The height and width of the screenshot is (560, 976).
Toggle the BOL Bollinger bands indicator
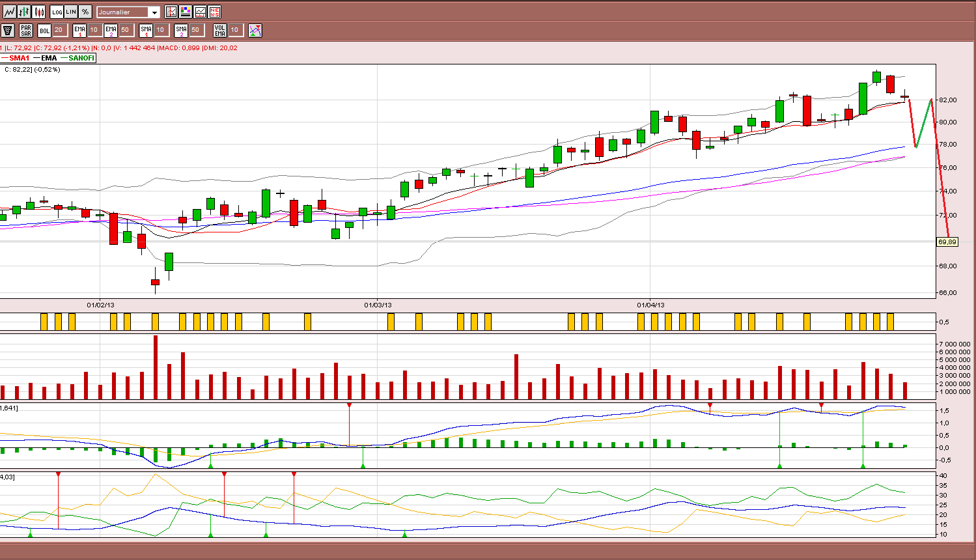(x=44, y=30)
